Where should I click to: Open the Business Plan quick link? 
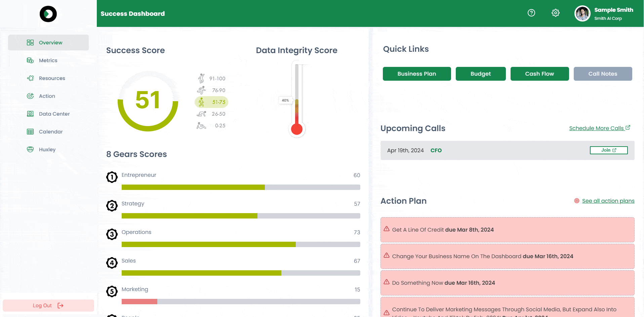416,74
